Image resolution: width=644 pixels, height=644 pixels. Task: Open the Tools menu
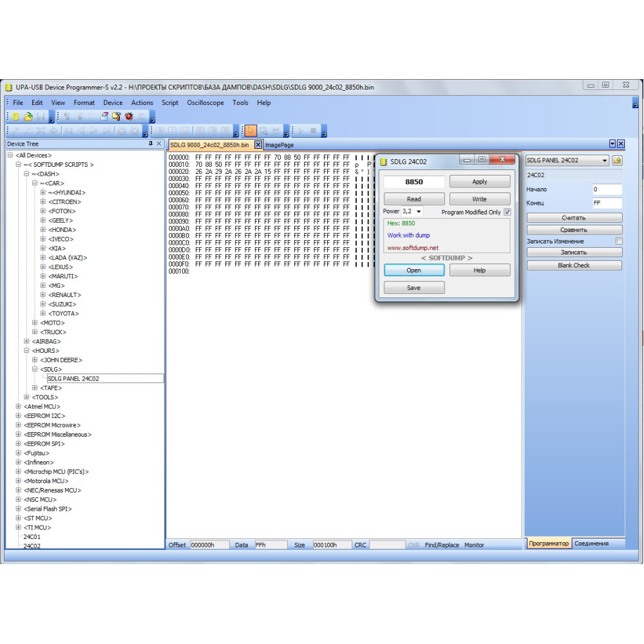pyautogui.click(x=240, y=102)
